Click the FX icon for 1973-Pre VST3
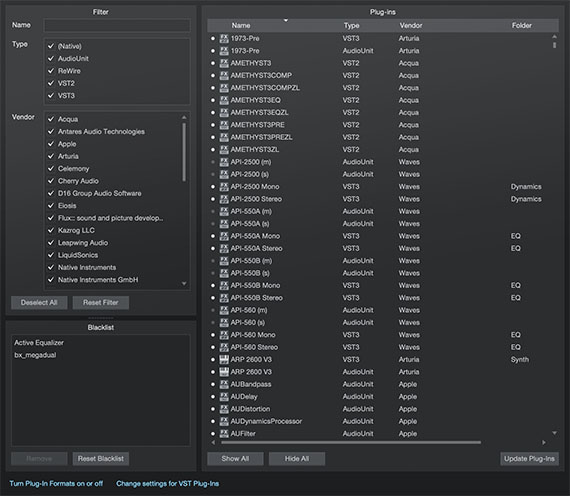Image resolution: width=570 pixels, height=496 pixels. (x=224, y=38)
